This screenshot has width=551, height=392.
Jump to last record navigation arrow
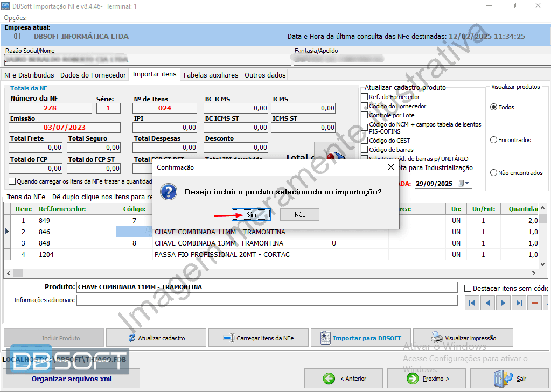click(519, 303)
